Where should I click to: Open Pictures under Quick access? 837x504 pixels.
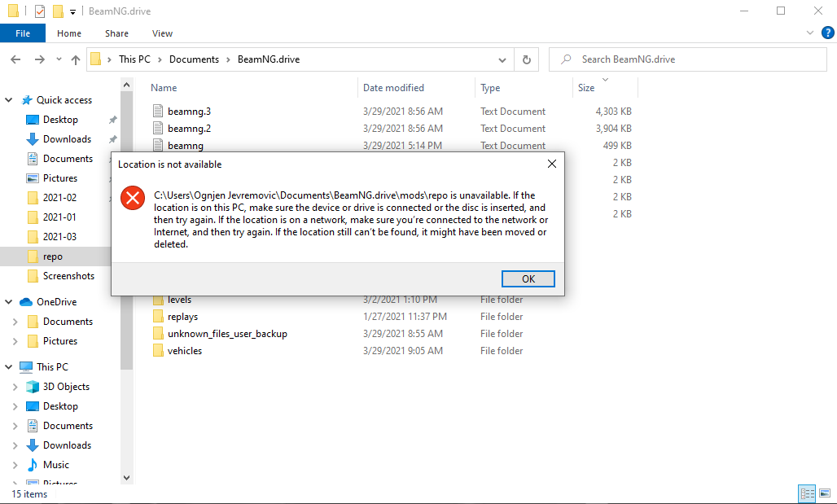[59, 177]
